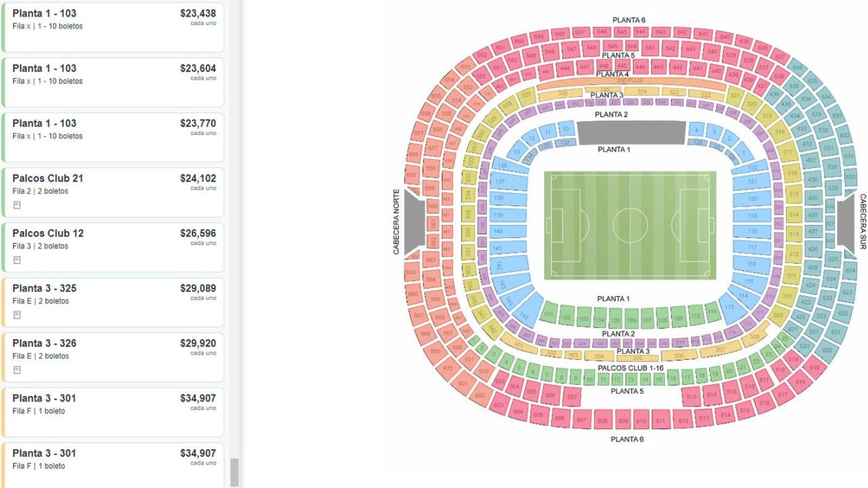Select the $23,438 Planta 1 - 103 listing

113,27
